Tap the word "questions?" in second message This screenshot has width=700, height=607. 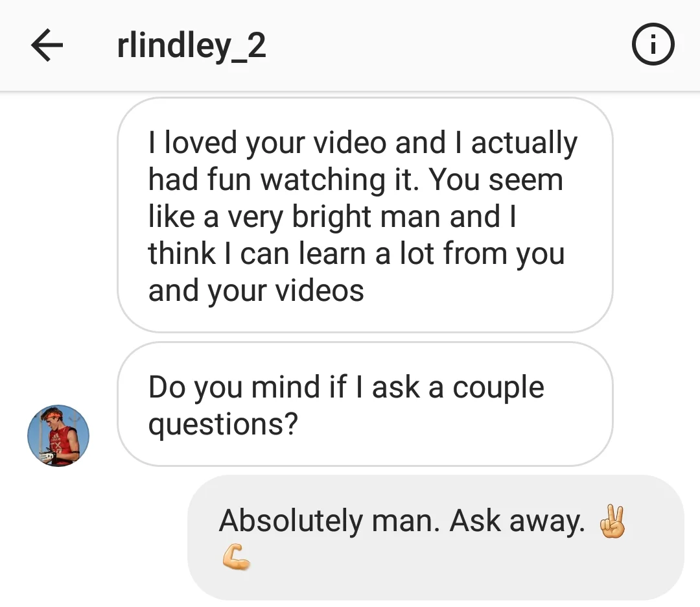click(223, 424)
